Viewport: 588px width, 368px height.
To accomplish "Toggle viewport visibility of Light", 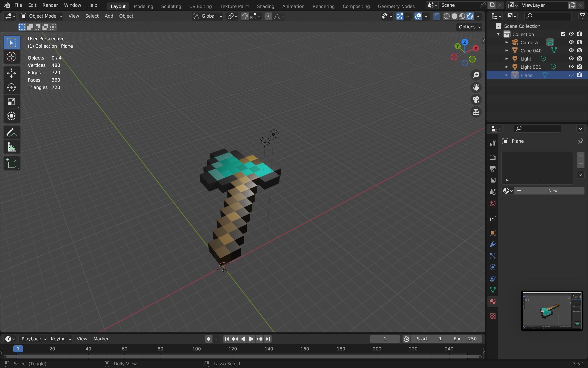I will pyautogui.click(x=571, y=58).
